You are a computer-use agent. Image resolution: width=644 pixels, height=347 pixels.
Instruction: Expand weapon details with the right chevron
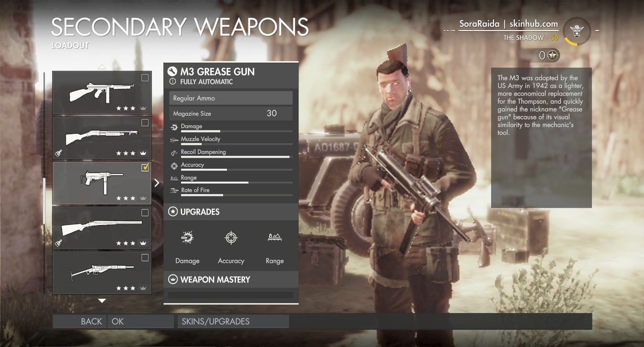pyautogui.click(x=157, y=183)
